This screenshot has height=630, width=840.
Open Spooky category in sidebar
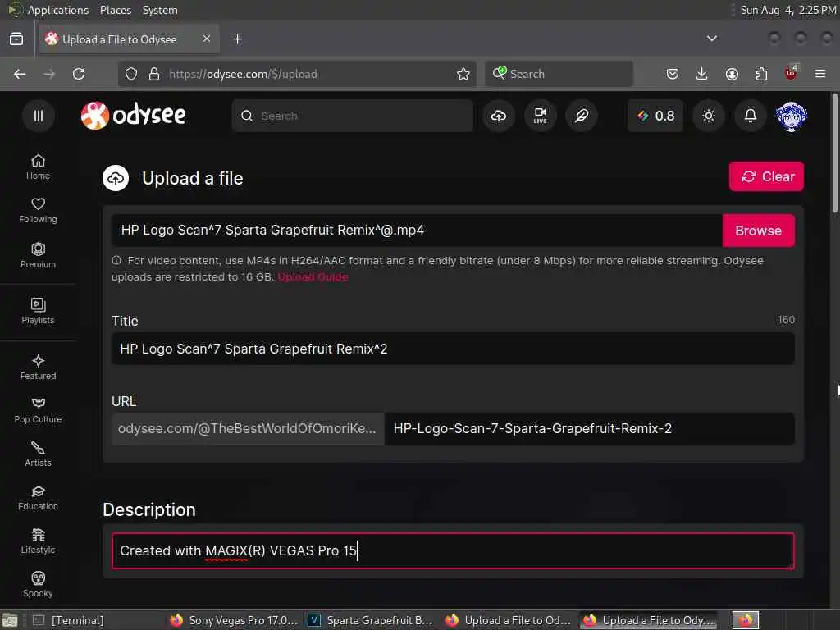[38, 584]
